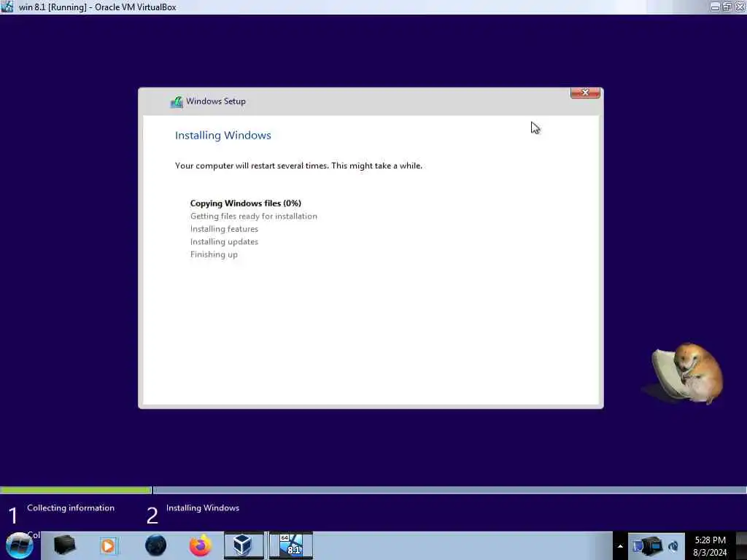Screen dimensions: 747x560
Task: Open the clock showing 5:28 PM
Action: pos(710,546)
